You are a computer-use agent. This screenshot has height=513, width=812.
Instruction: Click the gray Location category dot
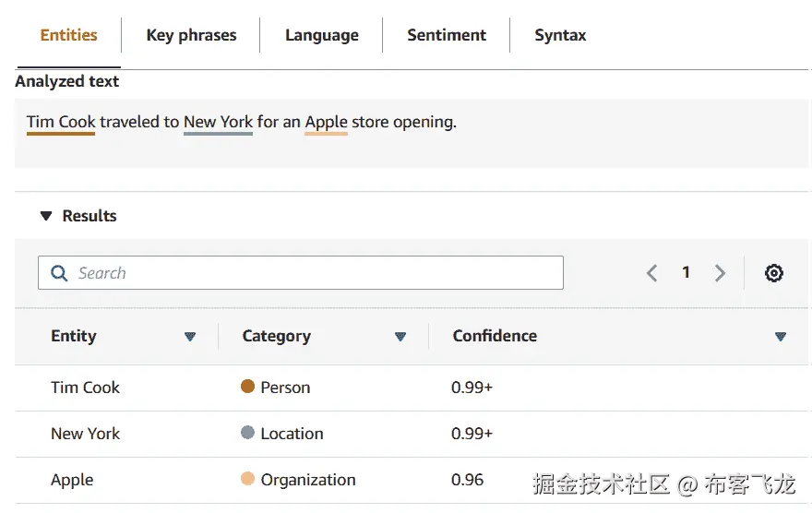click(x=247, y=433)
